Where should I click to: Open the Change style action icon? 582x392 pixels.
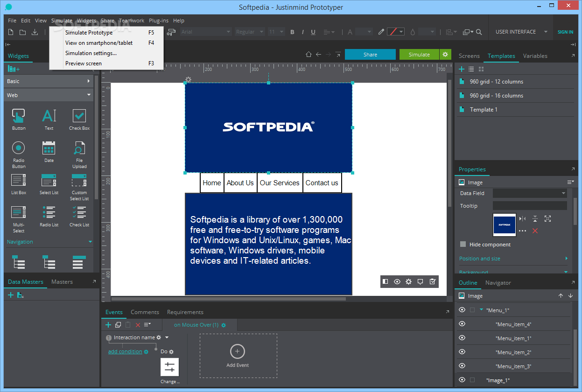169,367
